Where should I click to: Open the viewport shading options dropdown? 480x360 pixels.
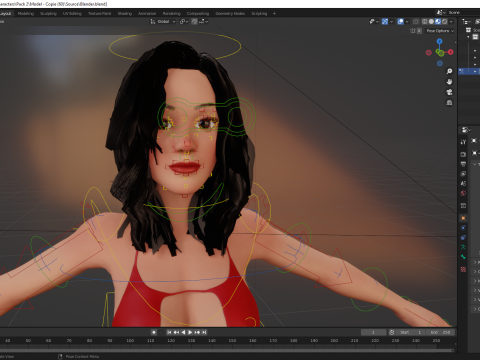click(x=451, y=21)
